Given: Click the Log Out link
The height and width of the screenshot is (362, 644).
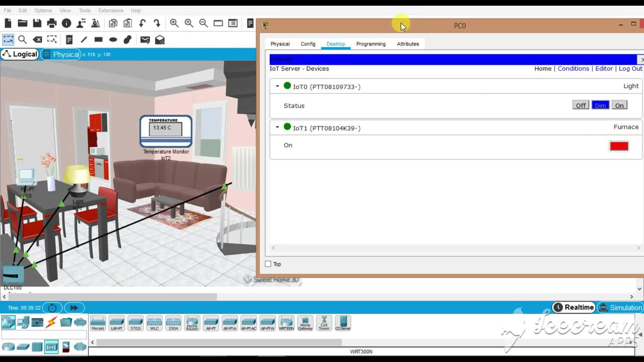Looking at the screenshot, I should [630, 68].
